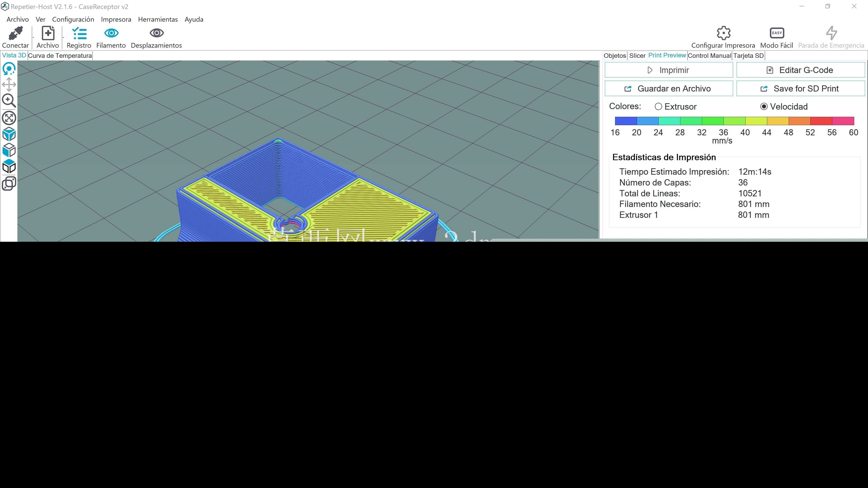This screenshot has width=868, height=488.
Task: Click Editar G-Code button
Action: click(801, 70)
